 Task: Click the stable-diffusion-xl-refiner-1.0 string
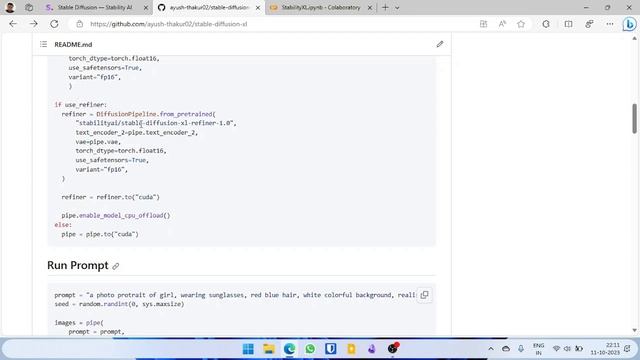pyautogui.click(x=156, y=123)
